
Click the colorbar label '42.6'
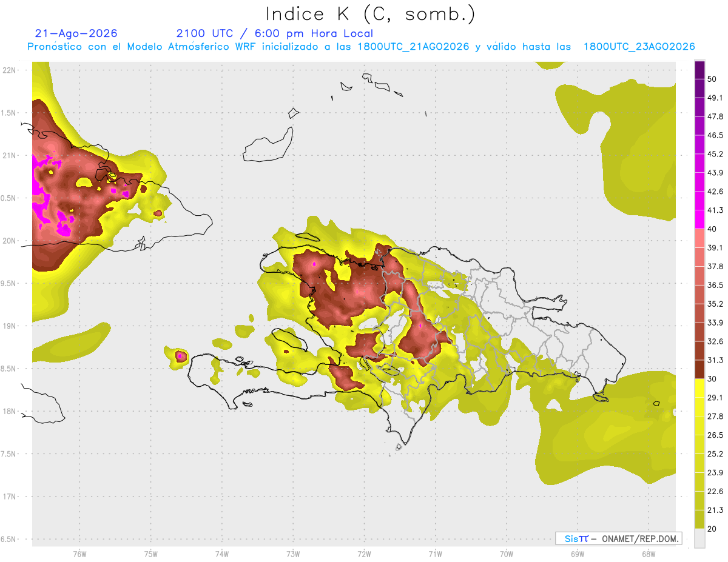[x=716, y=192]
